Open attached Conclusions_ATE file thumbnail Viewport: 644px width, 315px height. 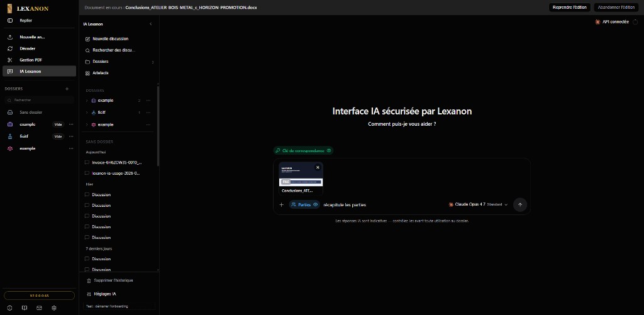(301, 178)
